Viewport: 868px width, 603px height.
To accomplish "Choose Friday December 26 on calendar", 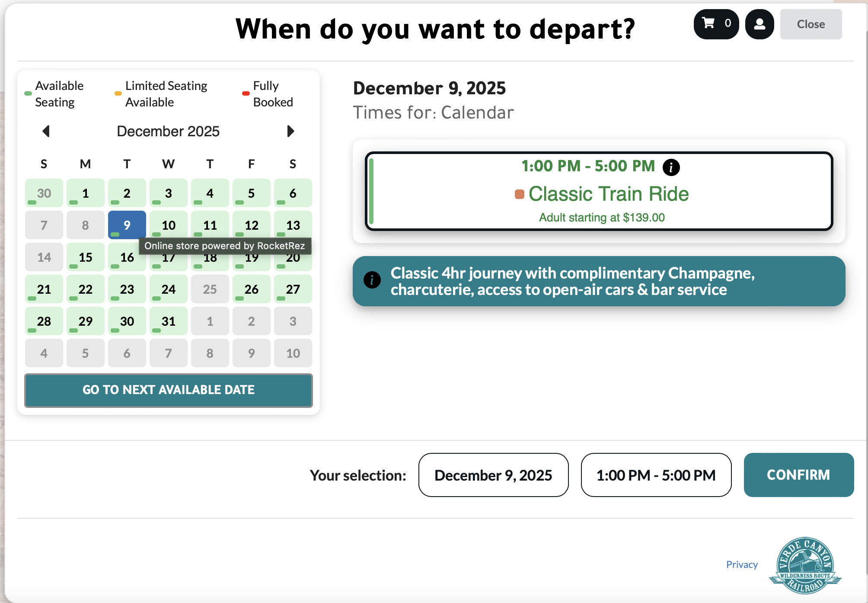I will (x=252, y=289).
